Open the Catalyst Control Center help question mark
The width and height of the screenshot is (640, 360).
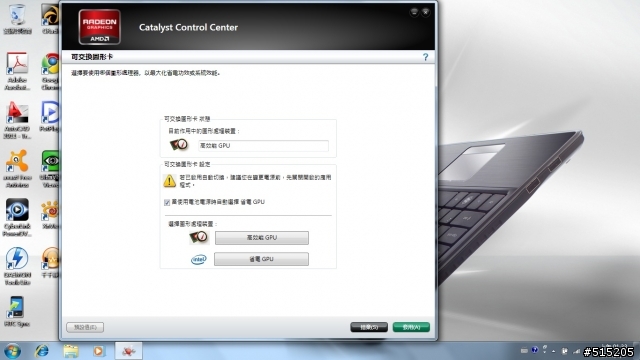[425, 57]
